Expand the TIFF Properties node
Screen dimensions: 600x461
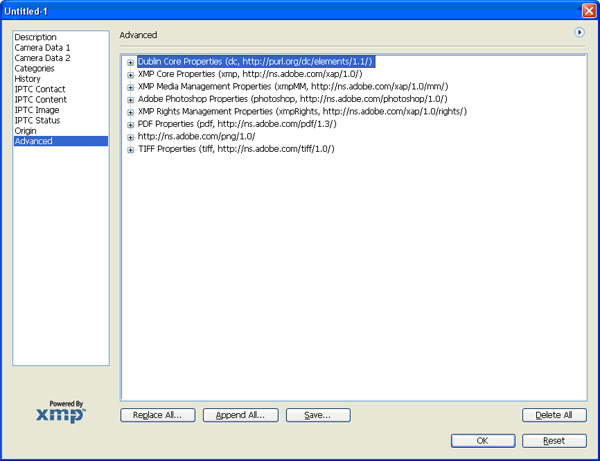[x=130, y=149]
